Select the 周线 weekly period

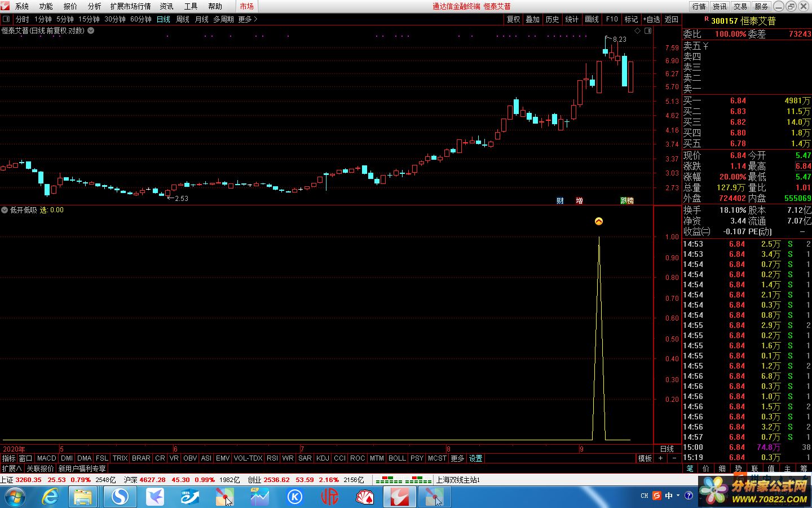coord(183,19)
